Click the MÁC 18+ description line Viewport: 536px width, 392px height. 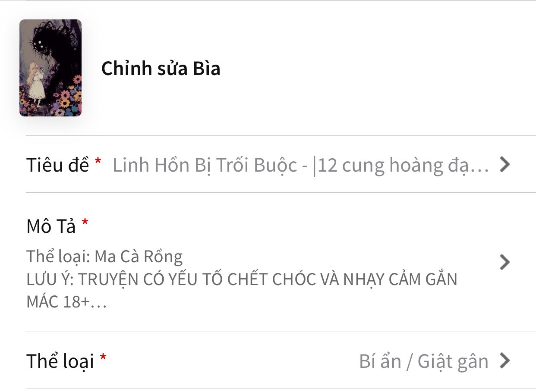pyautogui.click(x=66, y=302)
